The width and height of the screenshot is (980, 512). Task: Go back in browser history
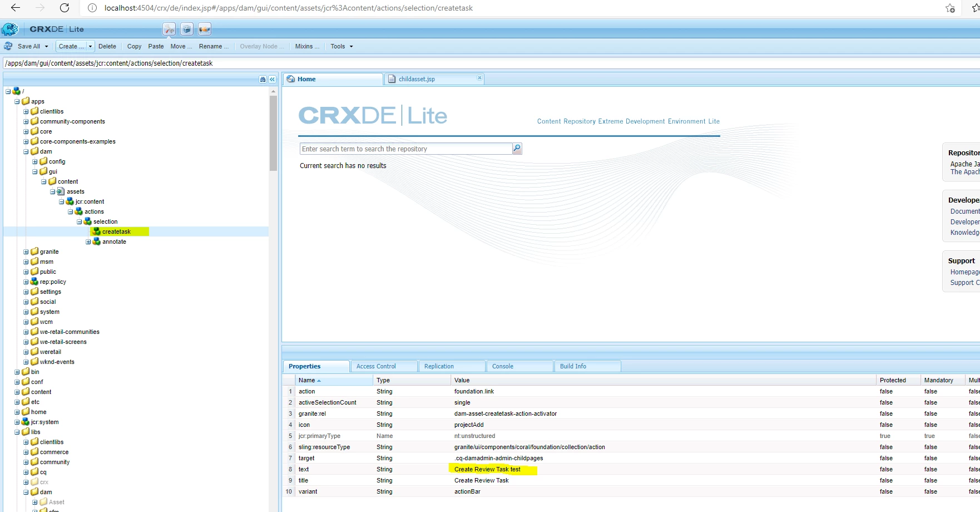[x=16, y=8]
